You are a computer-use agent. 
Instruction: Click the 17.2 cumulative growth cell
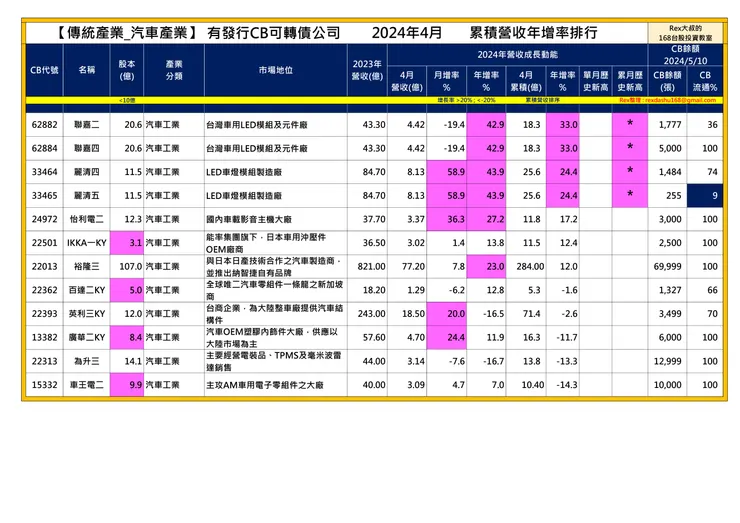pyautogui.click(x=563, y=219)
